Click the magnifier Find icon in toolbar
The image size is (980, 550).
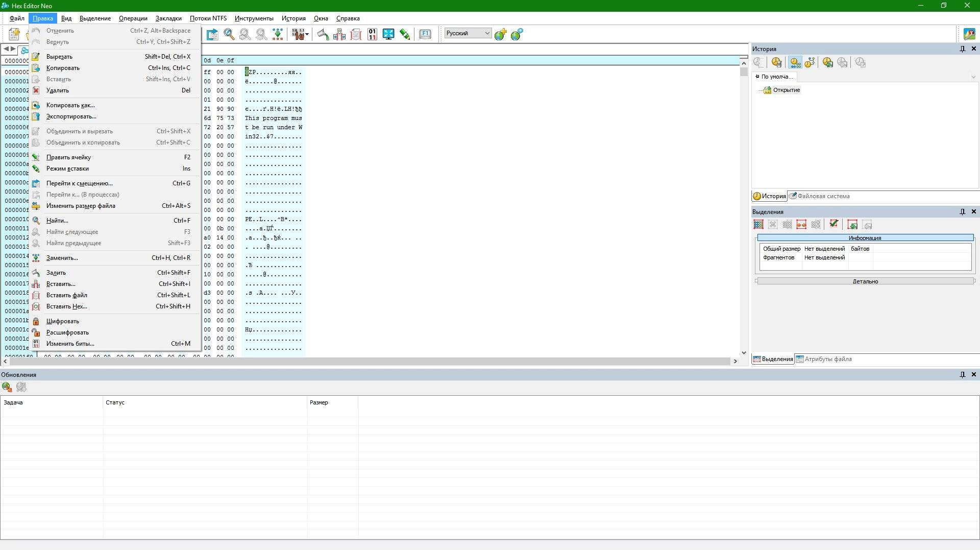pos(229,34)
